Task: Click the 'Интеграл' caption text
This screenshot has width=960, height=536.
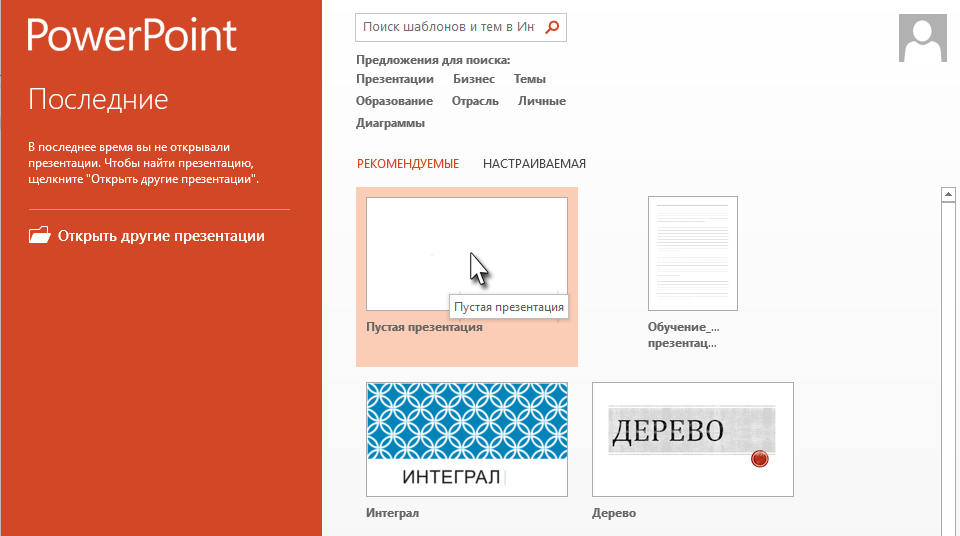Action: [x=392, y=513]
